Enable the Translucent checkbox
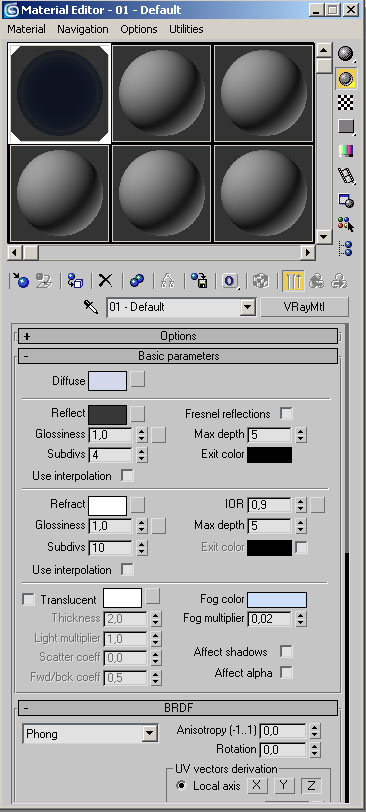Screen dimensions: 366x812 pyautogui.click(x=29, y=600)
